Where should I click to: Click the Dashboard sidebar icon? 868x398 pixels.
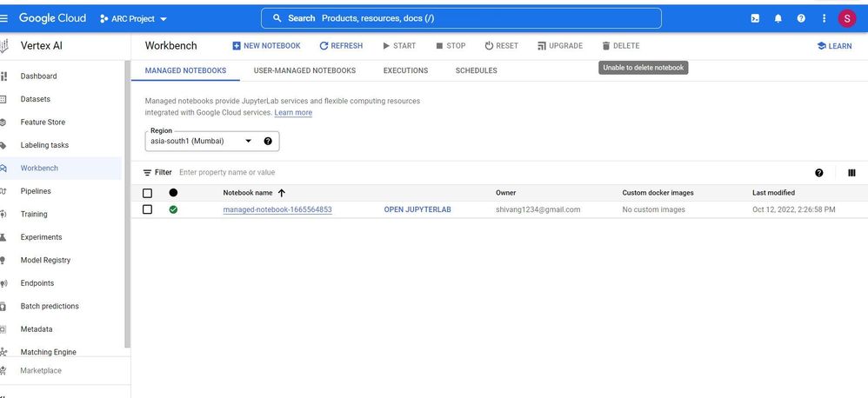pos(3,76)
